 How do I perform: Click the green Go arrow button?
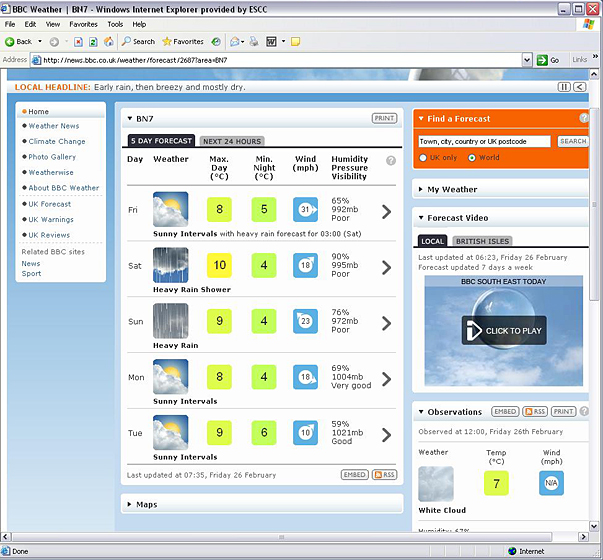pyautogui.click(x=542, y=60)
